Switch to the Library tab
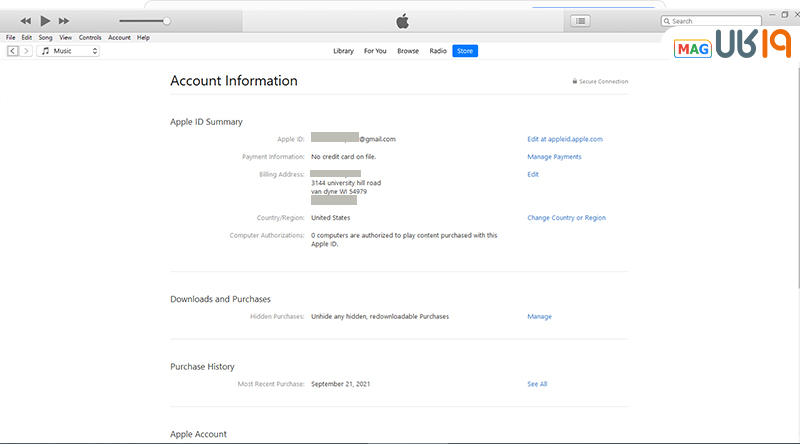The width and height of the screenshot is (800, 444). (x=343, y=51)
